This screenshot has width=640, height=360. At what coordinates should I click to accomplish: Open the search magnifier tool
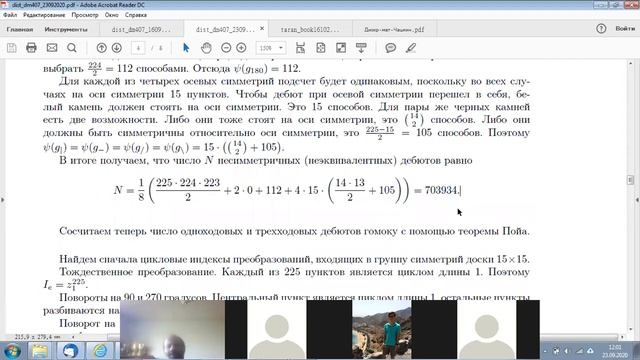(72, 48)
